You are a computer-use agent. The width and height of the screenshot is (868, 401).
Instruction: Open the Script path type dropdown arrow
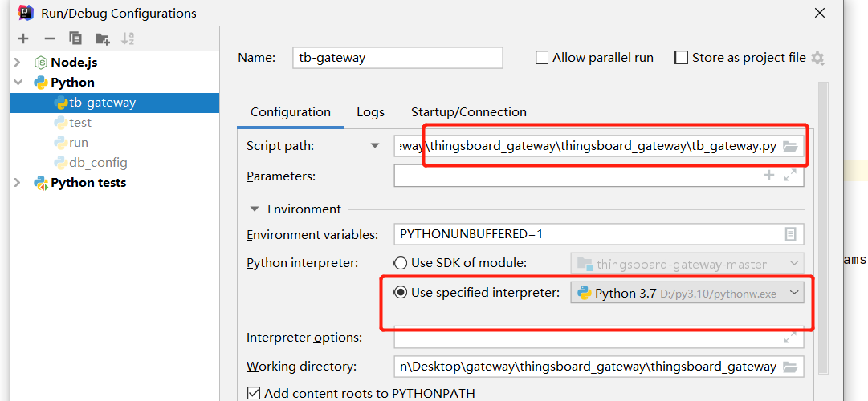coord(374,146)
